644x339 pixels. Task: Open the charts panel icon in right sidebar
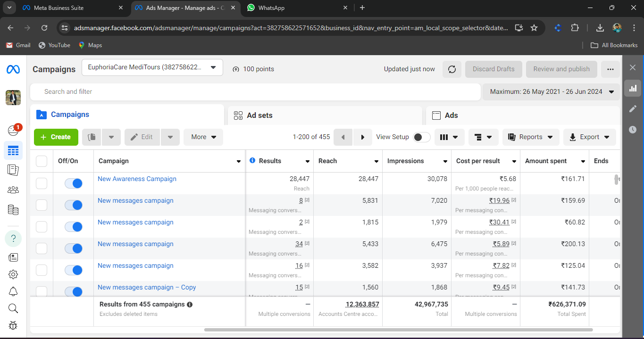633,88
